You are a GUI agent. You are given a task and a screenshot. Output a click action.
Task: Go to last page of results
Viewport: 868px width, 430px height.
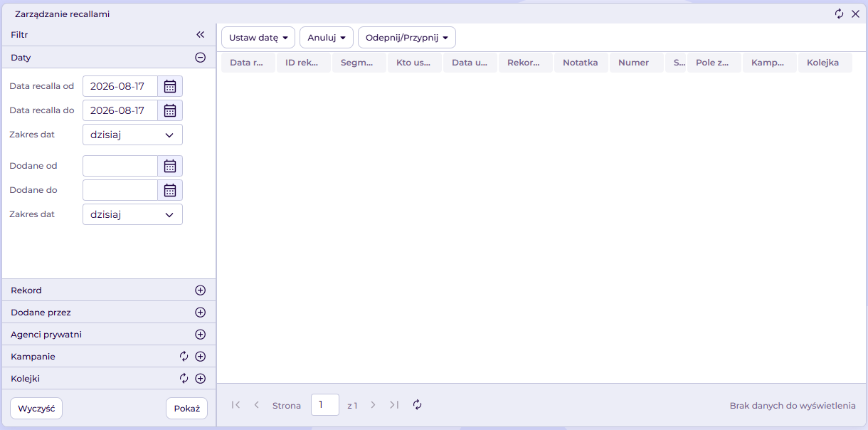click(394, 405)
